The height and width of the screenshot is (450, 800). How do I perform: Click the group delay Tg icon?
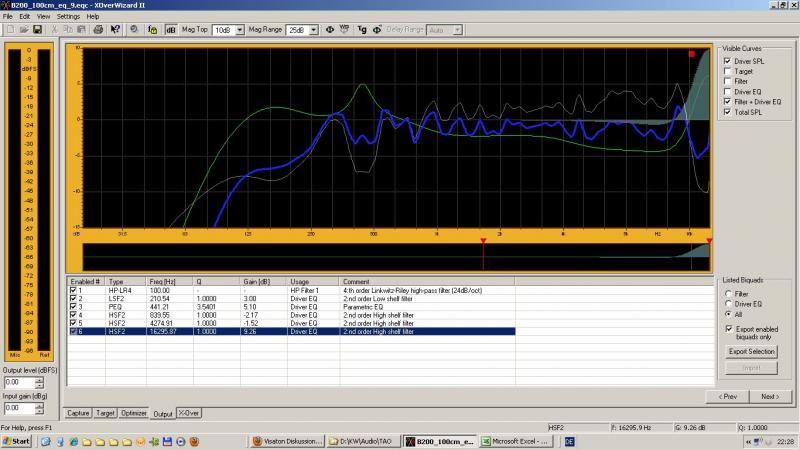362,30
